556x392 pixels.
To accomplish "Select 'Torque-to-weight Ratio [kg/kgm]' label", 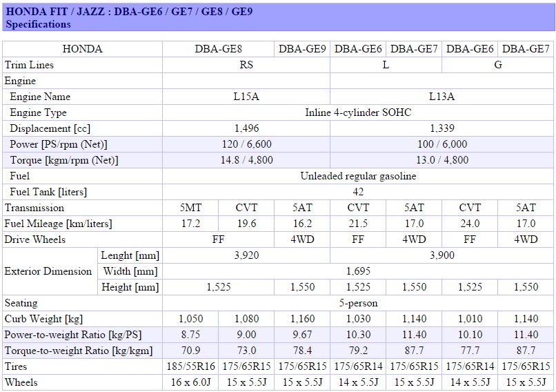I will [x=79, y=351].
